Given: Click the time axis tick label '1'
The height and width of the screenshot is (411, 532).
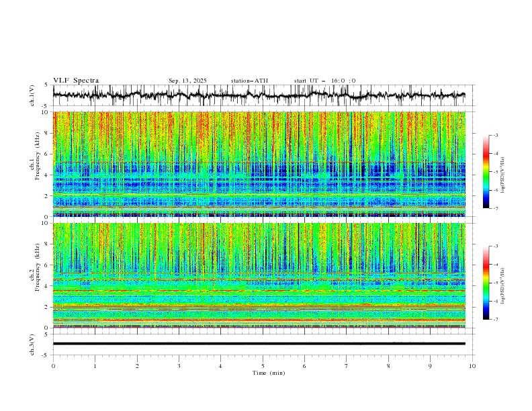Looking at the screenshot, I should (x=95, y=366).
